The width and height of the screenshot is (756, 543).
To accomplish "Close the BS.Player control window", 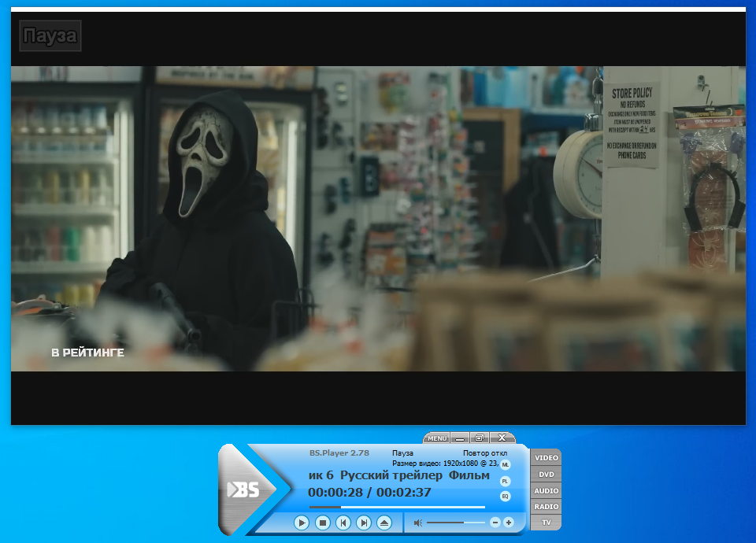I will coord(502,438).
